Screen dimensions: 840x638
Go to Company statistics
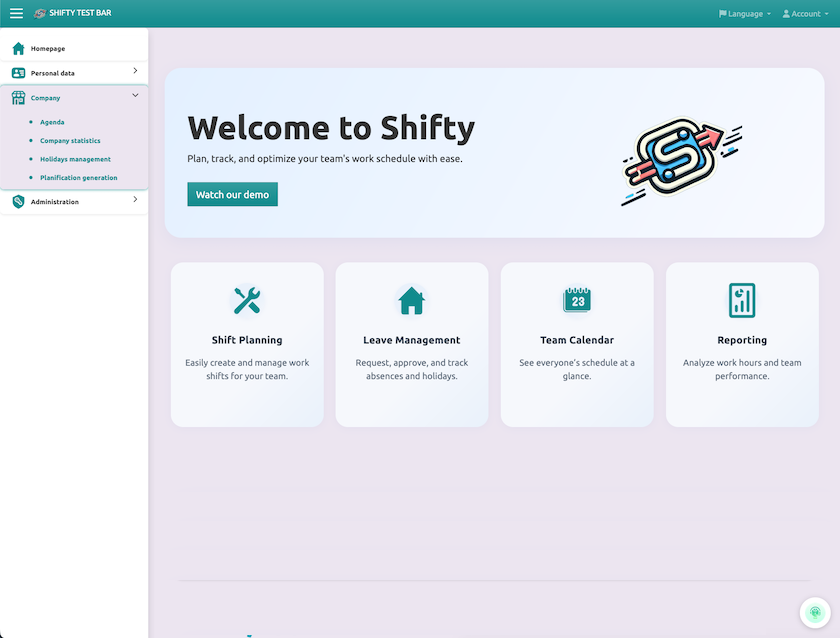[70, 141]
